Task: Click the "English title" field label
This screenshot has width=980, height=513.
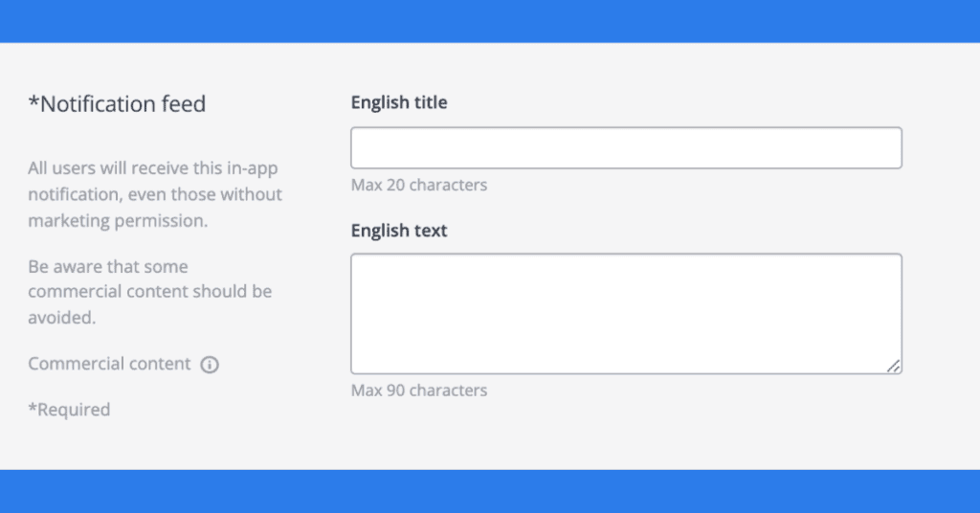Action: point(398,102)
